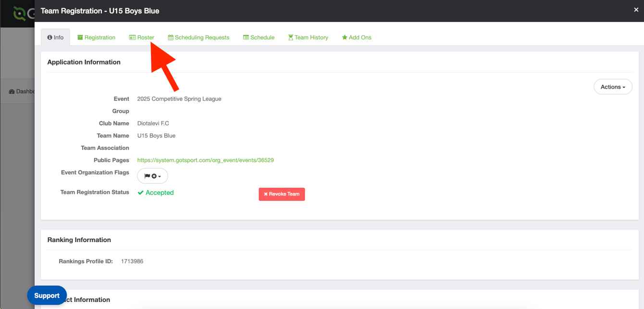Open the gotsport public pages link
This screenshot has width=644, height=309.
point(206,160)
